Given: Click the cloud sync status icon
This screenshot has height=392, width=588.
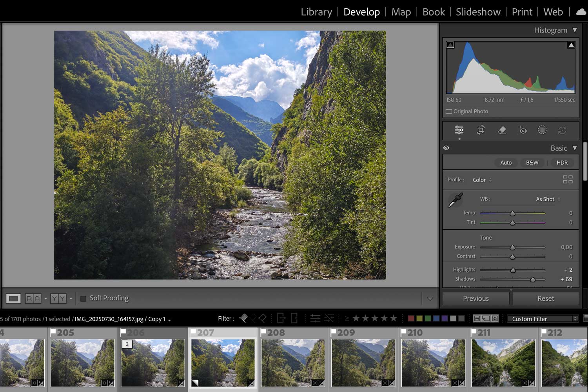Looking at the screenshot, I should coord(581,12).
